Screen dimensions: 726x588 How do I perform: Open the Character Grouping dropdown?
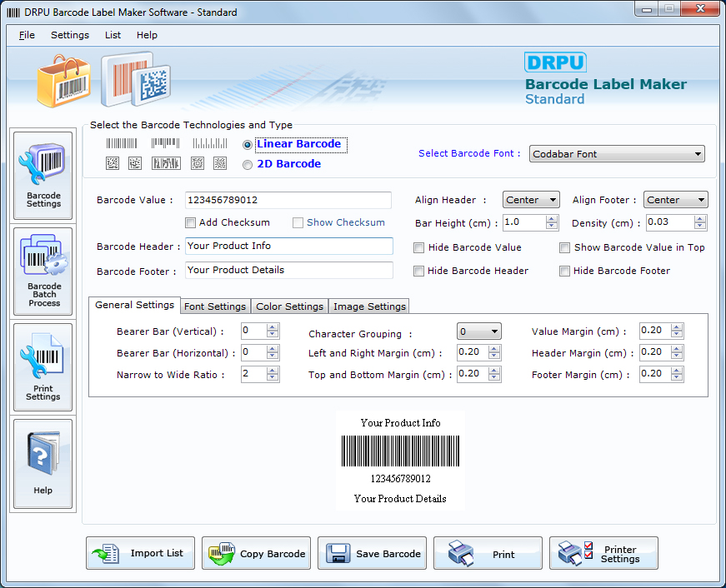tap(479, 331)
